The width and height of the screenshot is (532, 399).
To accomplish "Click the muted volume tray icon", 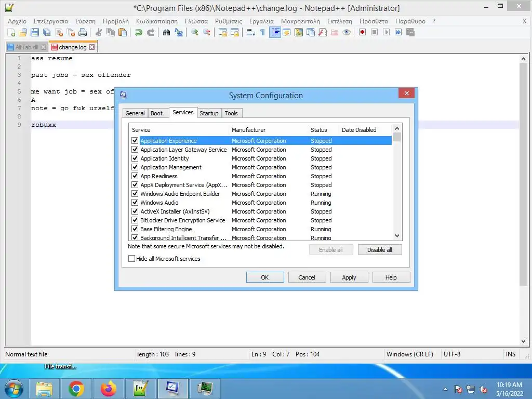I will [483, 389].
